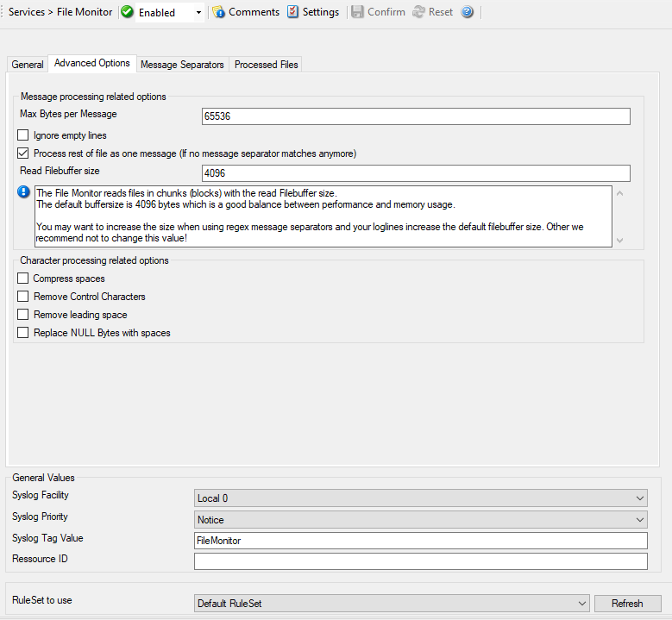Click the Max Bytes per Message field

pos(416,116)
